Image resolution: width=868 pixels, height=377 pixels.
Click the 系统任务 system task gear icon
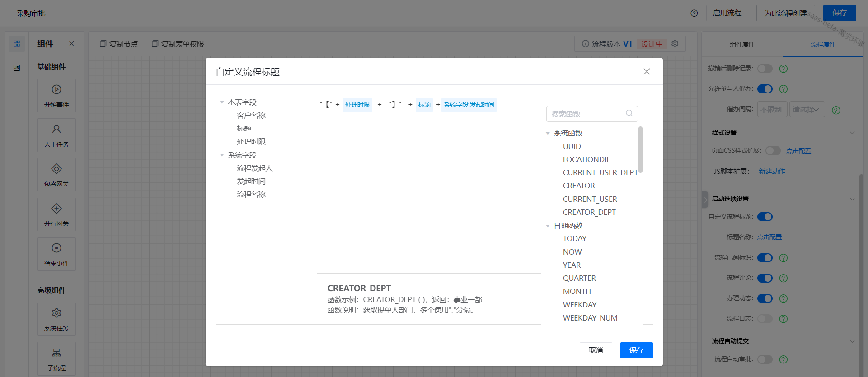click(56, 313)
